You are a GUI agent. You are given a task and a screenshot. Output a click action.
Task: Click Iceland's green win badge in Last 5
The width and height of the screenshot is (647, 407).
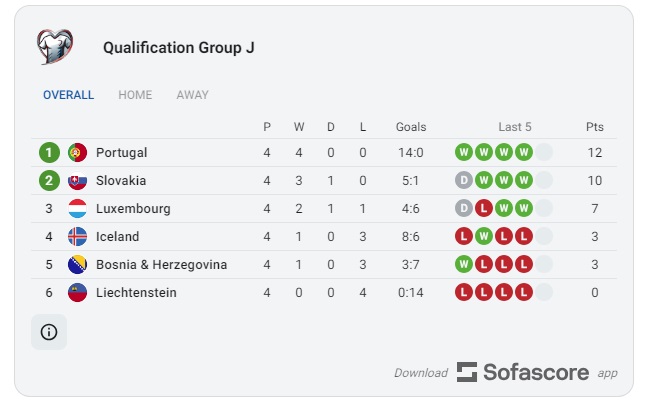pyautogui.click(x=484, y=237)
